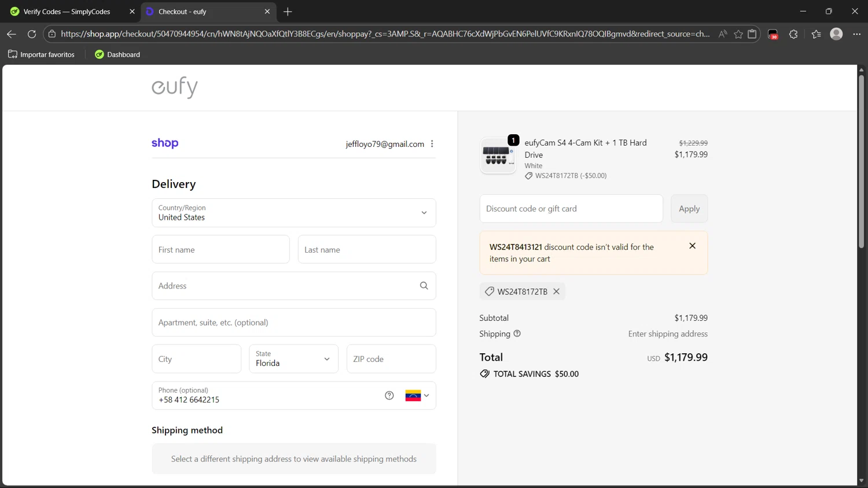Focus the Last name field
This screenshot has width=868, height=488.
tap(367, 249)
